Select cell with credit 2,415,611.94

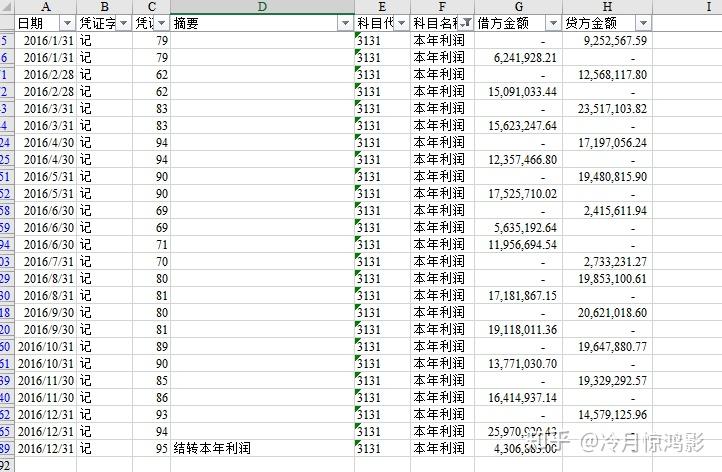tap(607, 211)
